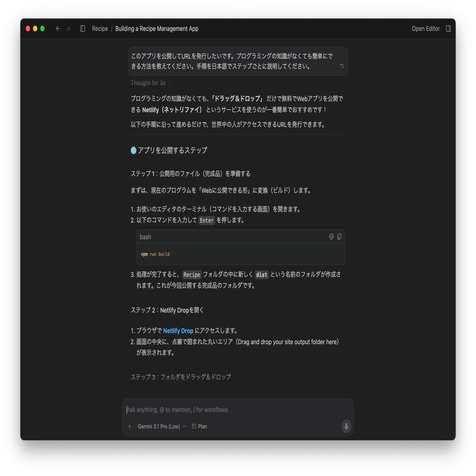Go forward with the right arrow icon
Screen dimensions: 476x476
click(x=68, y=28)
